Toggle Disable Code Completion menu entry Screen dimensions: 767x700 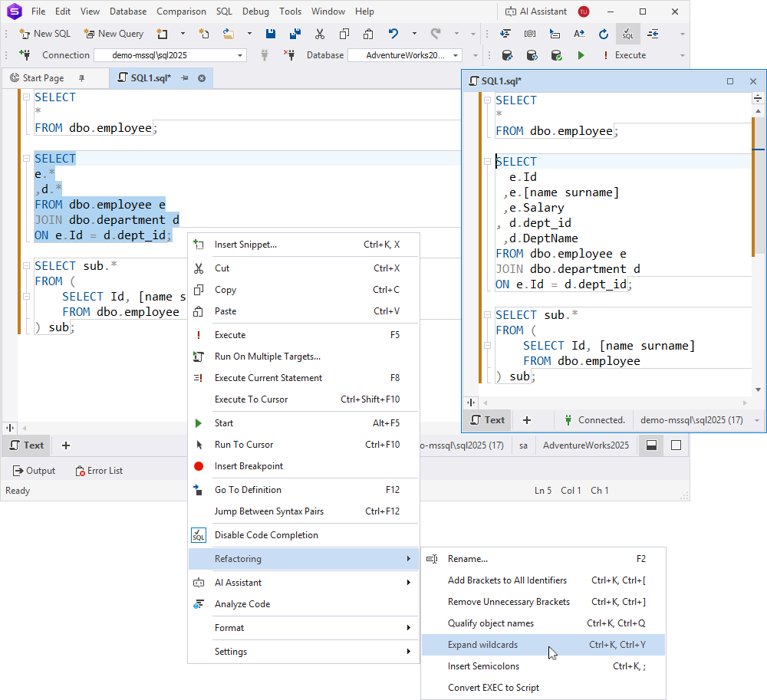point(303,535)
